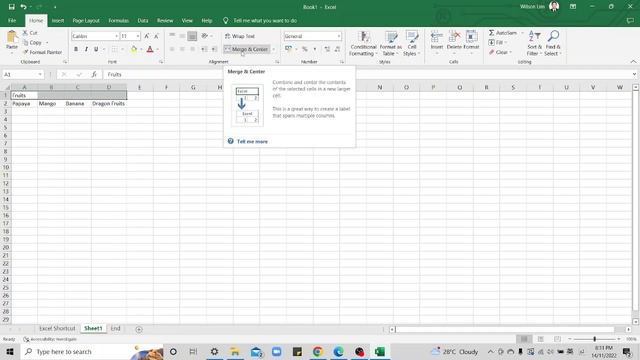This screenshot has width=640, height=360.
Task: Apply percent style
Action: tap(304, 49)
